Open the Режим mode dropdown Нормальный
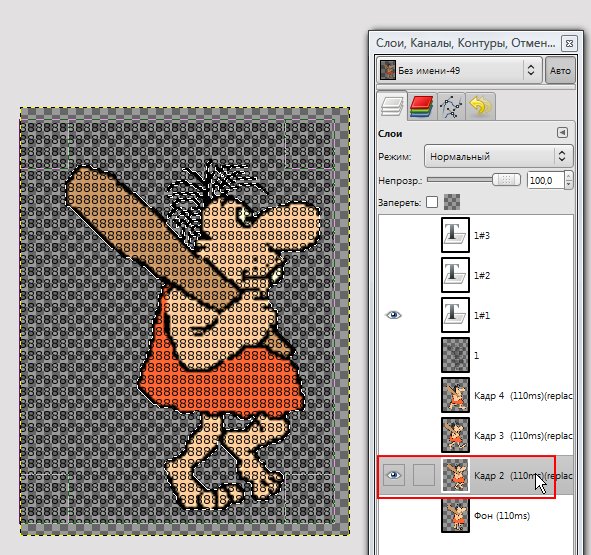This screenshot has height=555, width=591. (498, 156)
